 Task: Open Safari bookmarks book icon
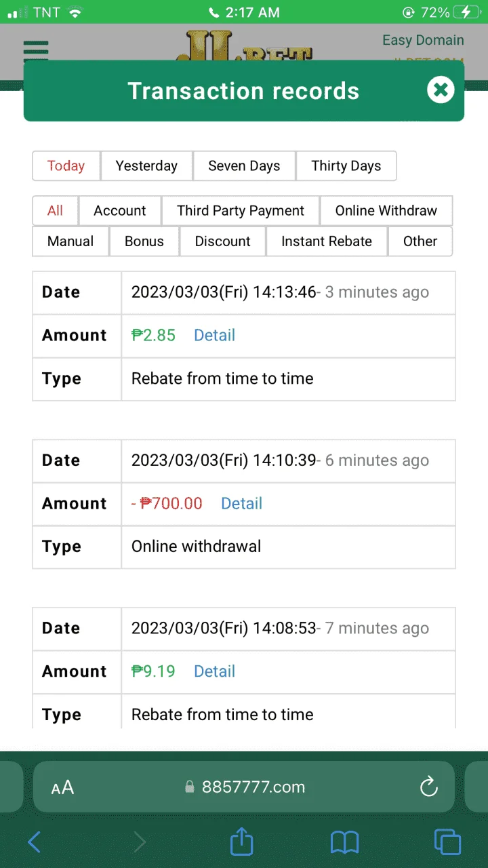tap(344, 842)
